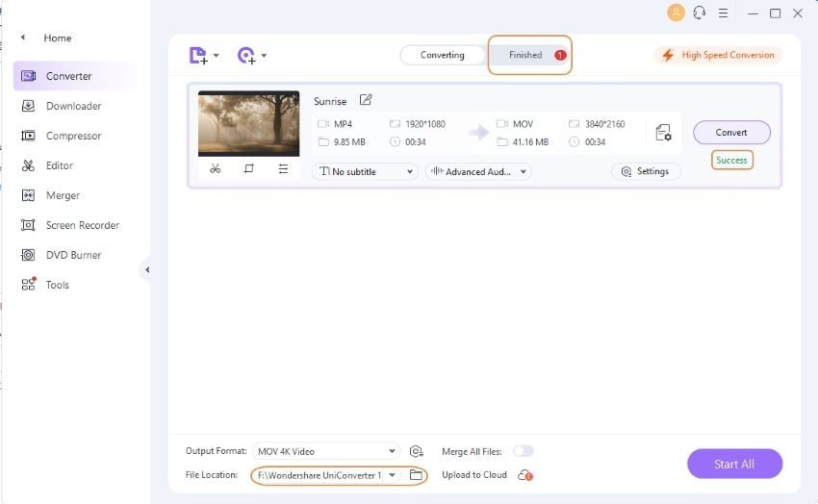Image resolution: width=818 pixels, height=504 pixels.
Task: Open the Downloader tool
Action: 73,107
